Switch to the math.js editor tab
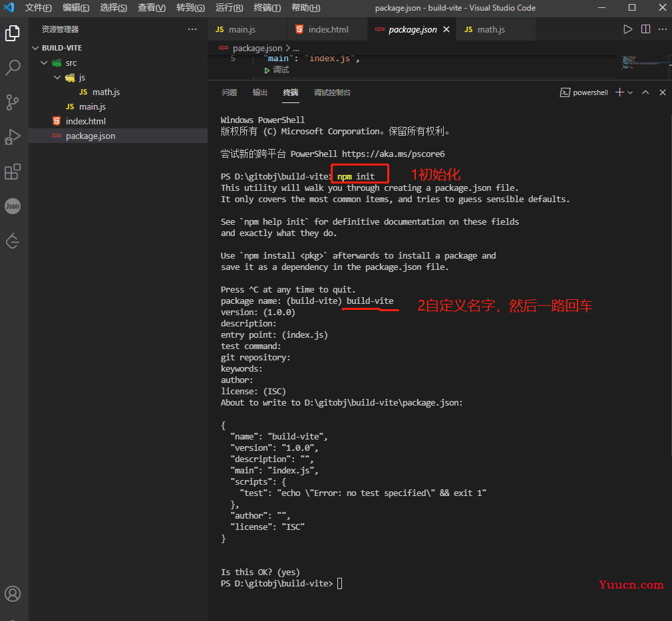This screenshot has height=621, width=672. point(491,29)
